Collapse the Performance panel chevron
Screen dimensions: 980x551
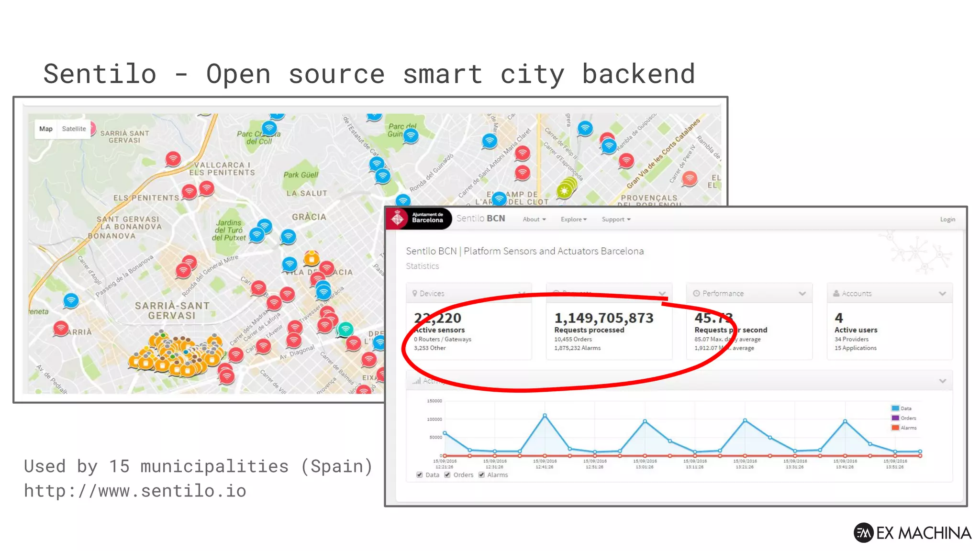point(802,294)
